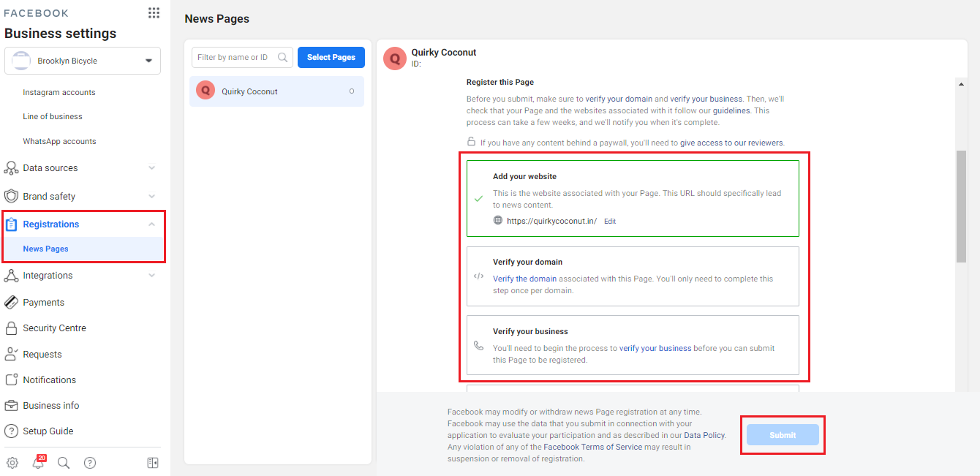Click the Requests person icon
The image size is (980, 476).
(11, 354)
